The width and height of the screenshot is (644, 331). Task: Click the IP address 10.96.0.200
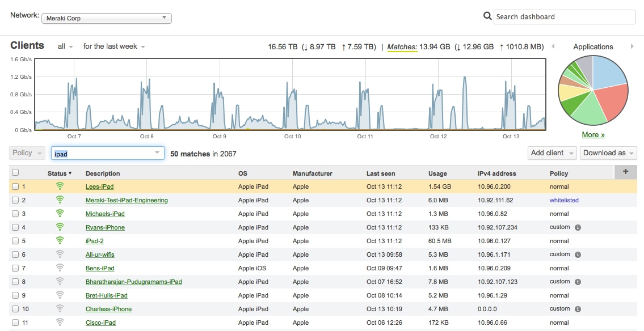click(494, 186)
